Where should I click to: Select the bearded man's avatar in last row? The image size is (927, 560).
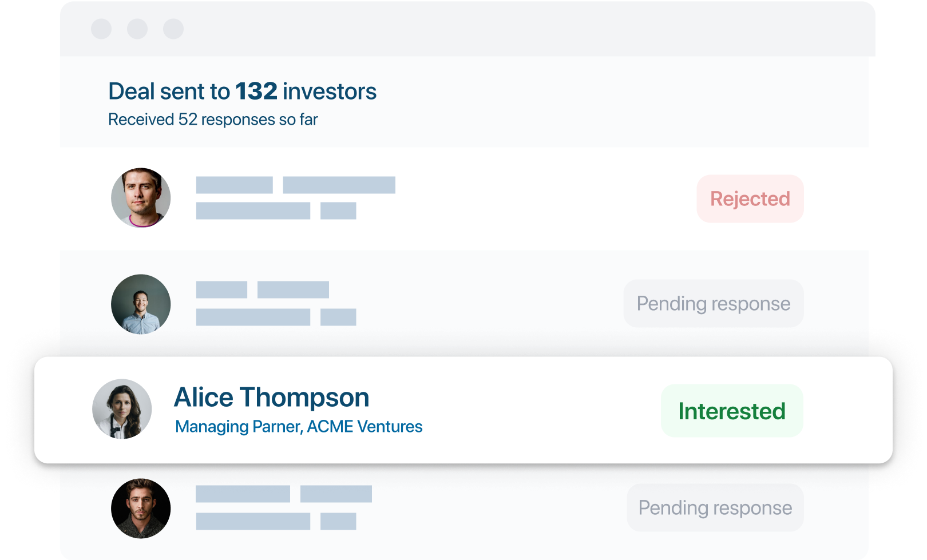click(x=141, y=509)
